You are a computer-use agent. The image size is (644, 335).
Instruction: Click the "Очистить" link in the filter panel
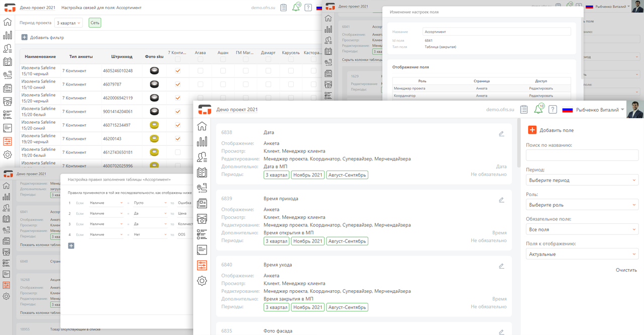(626, 270)
